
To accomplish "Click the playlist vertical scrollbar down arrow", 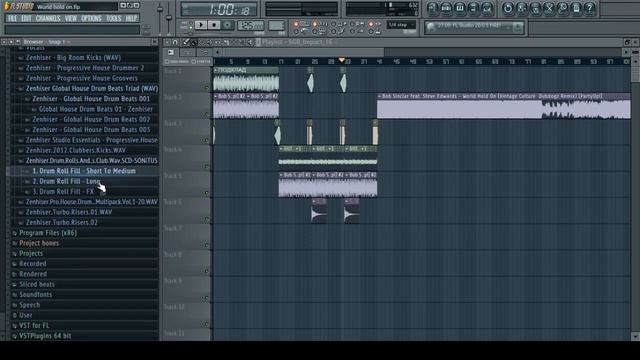I will (x=635, y=337).
